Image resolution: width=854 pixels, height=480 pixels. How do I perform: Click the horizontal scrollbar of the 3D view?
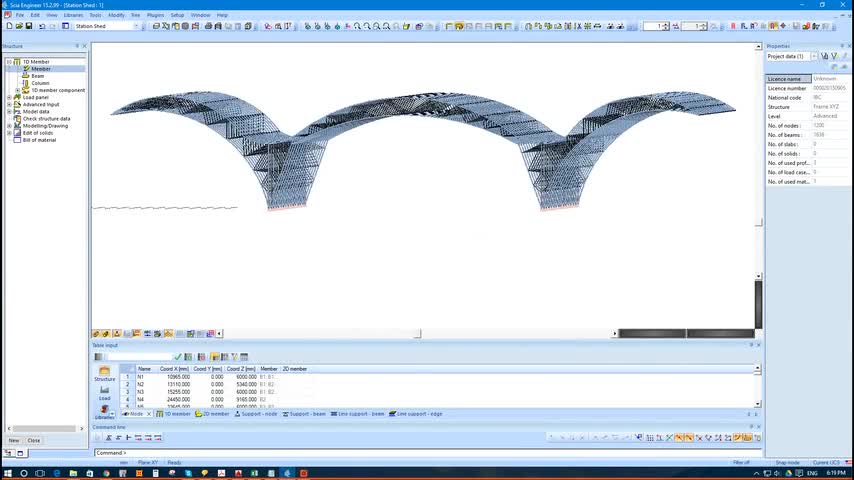point(417,333)
